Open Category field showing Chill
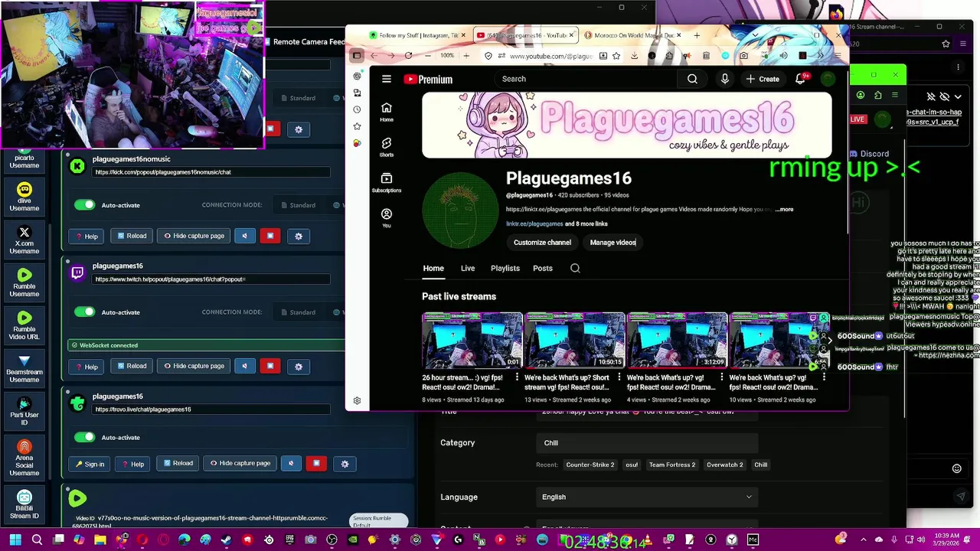980x551 pixels. 647,442
